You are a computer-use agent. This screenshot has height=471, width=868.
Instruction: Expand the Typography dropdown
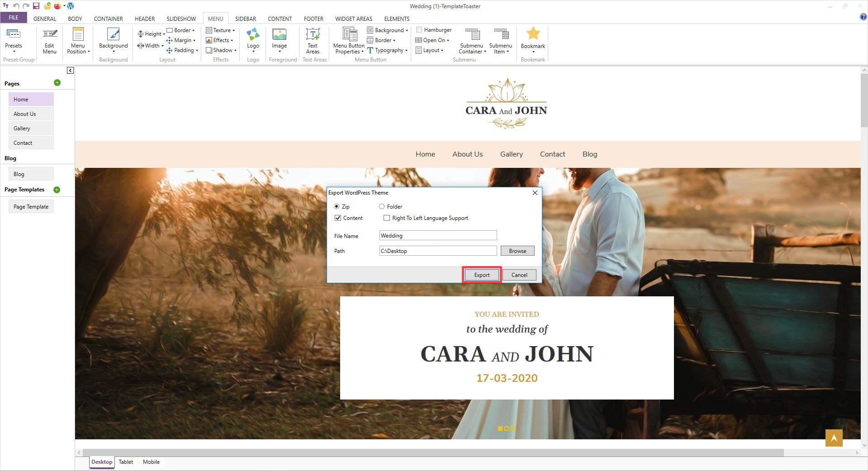pyautogui.click(x=389, y=50)
